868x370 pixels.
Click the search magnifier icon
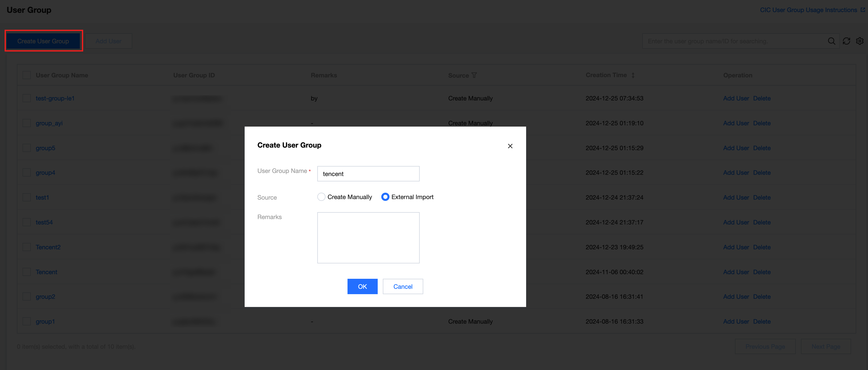tap(831, 41)
